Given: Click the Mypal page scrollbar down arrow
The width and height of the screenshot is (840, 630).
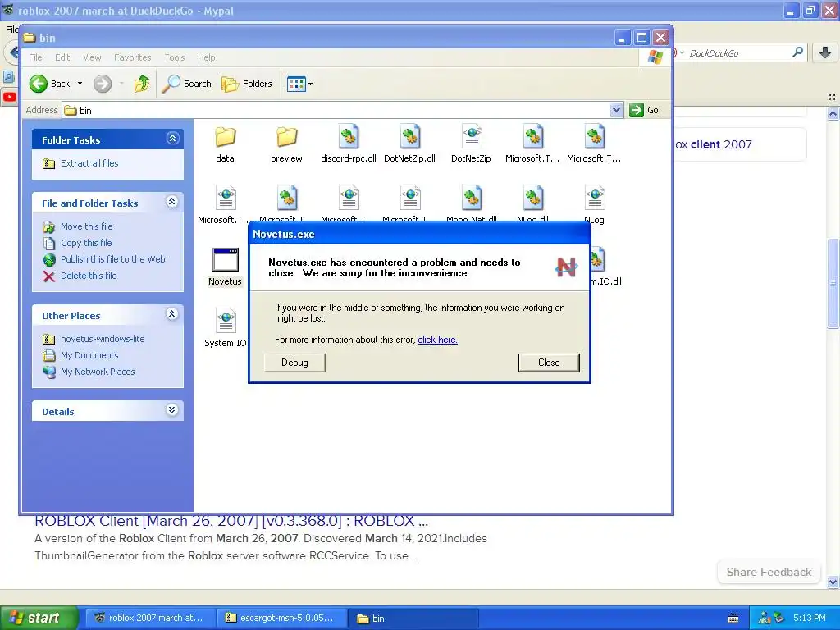Looking at the screenshot, I should (833, 582).
